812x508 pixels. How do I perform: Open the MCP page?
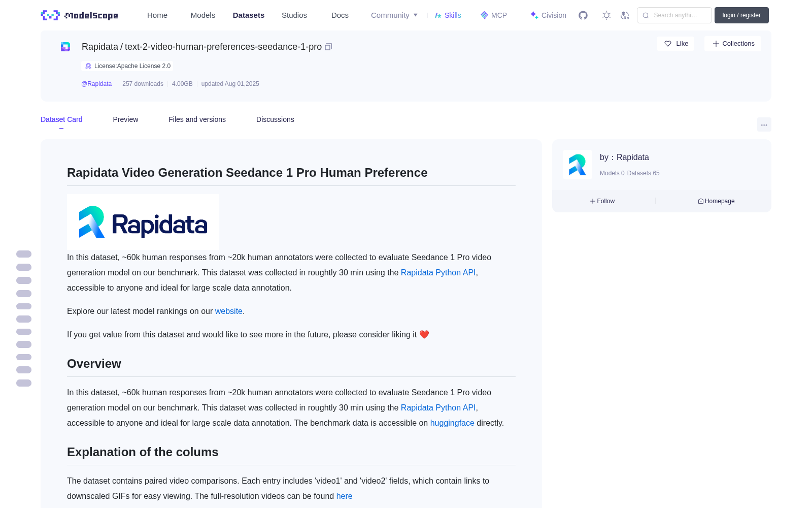pyautogui.click(x=493, y=15)
